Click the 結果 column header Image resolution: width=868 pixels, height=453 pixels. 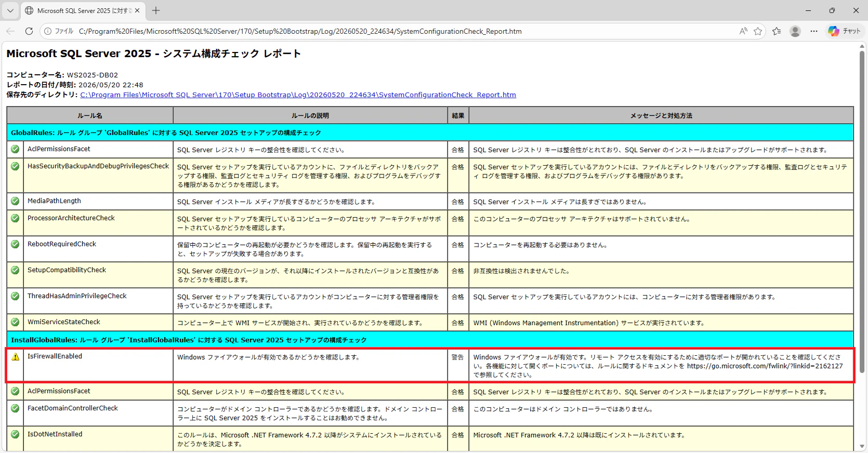[458, 115]
